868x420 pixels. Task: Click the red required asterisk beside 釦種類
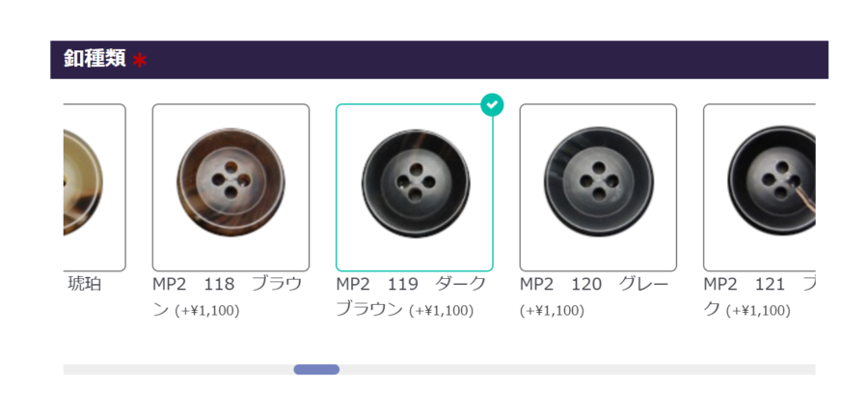pos(140,61)
